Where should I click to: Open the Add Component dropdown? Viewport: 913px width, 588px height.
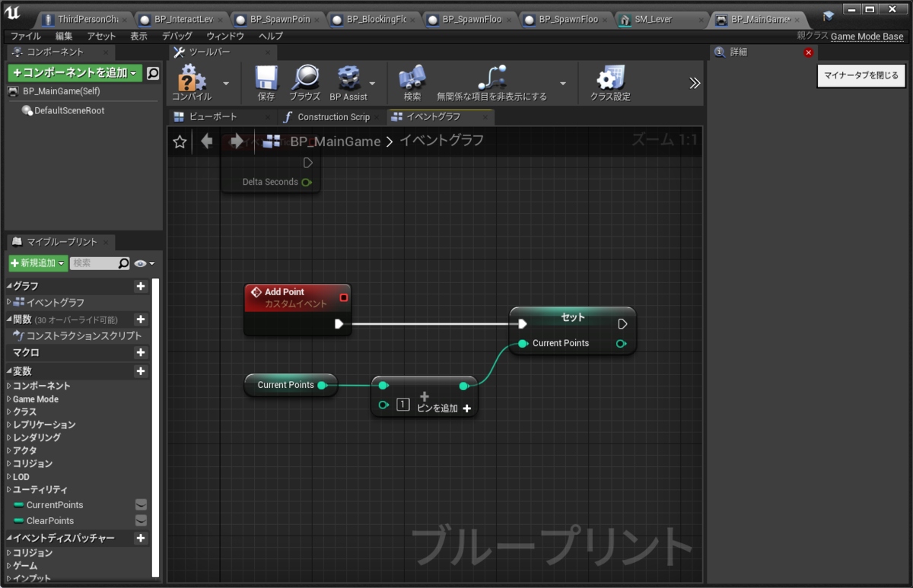(75, 73)
